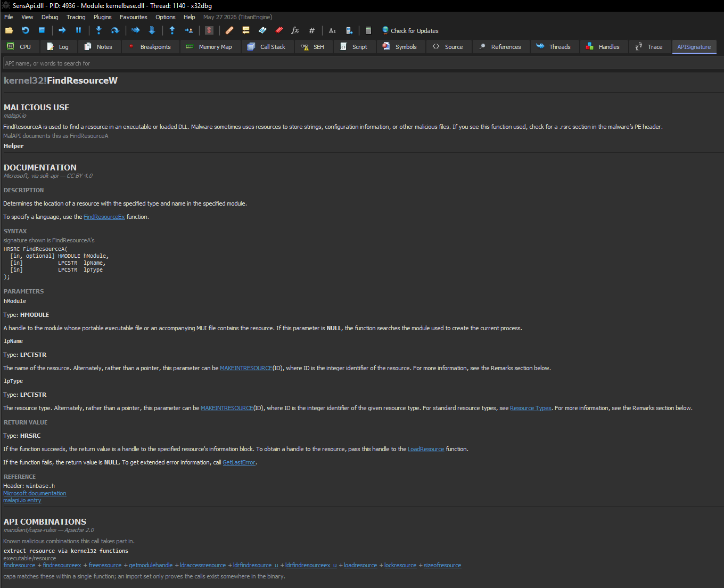
Task: Switch to the Memory Map tab
Action: pyautogui.click(x=210, y=47)
